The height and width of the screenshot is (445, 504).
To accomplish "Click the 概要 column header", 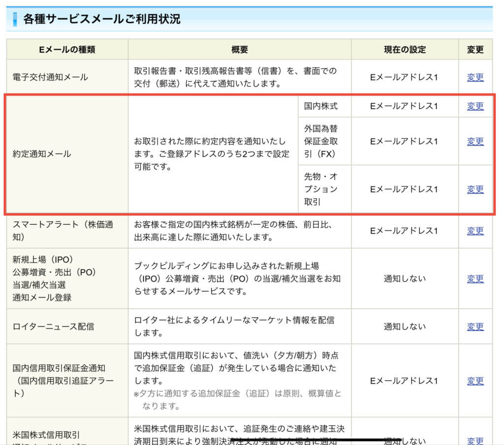I will tap(240, 49).
